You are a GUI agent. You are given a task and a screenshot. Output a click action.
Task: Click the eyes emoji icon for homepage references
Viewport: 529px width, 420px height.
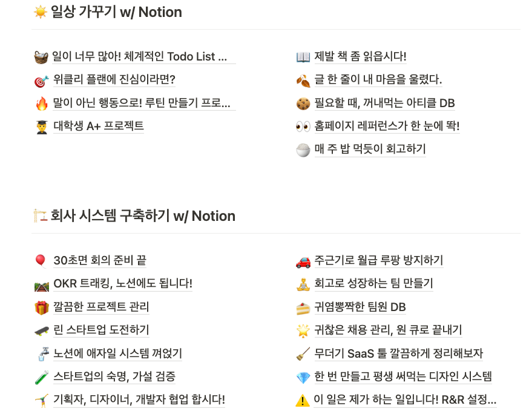[303, 126]
